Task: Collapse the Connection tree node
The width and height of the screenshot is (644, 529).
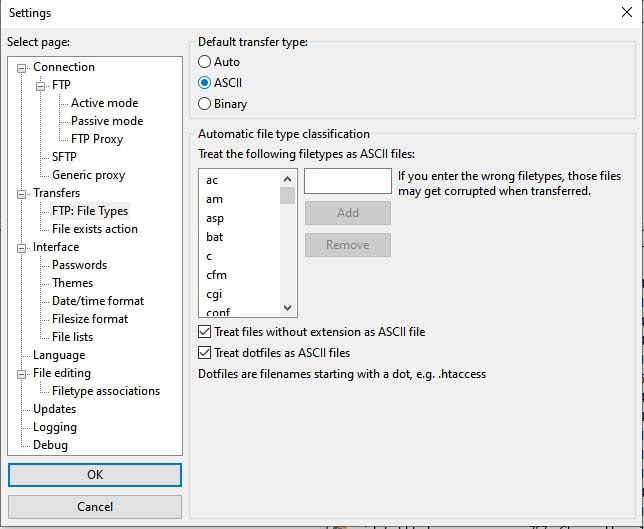Action: pos(23,67)
